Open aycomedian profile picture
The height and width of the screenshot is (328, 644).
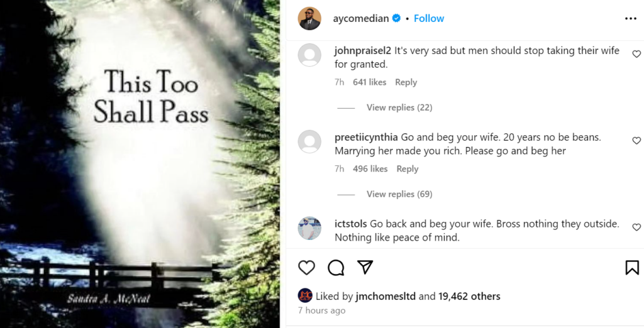309,19
